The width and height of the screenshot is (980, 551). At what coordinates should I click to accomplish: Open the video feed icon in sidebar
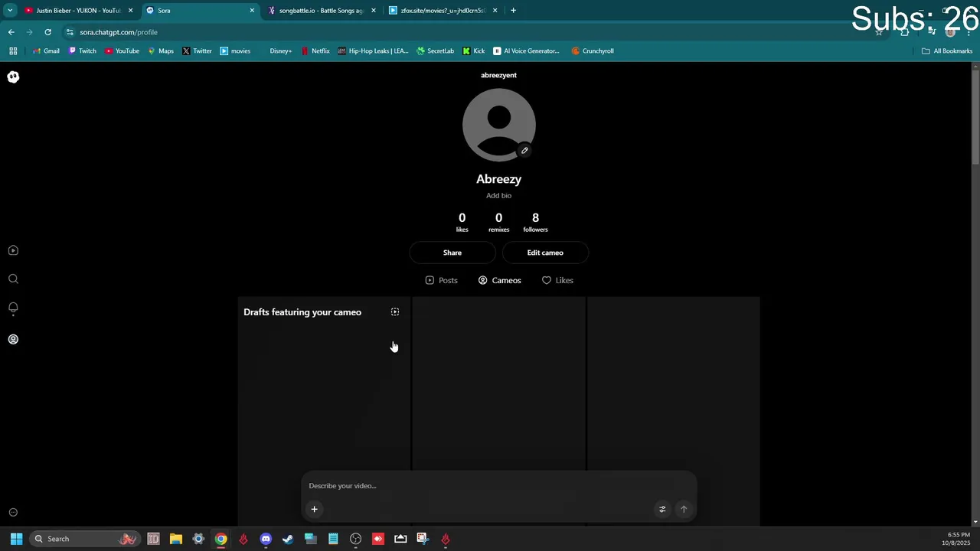tap(13, 250)
